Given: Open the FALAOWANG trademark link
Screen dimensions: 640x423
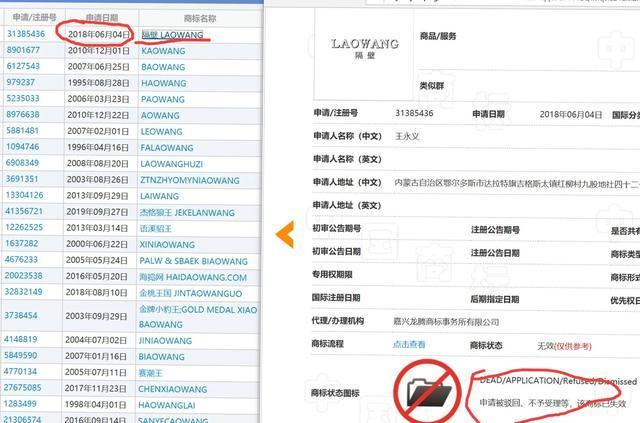Looking at the screenshot, I should coord(167,148).
